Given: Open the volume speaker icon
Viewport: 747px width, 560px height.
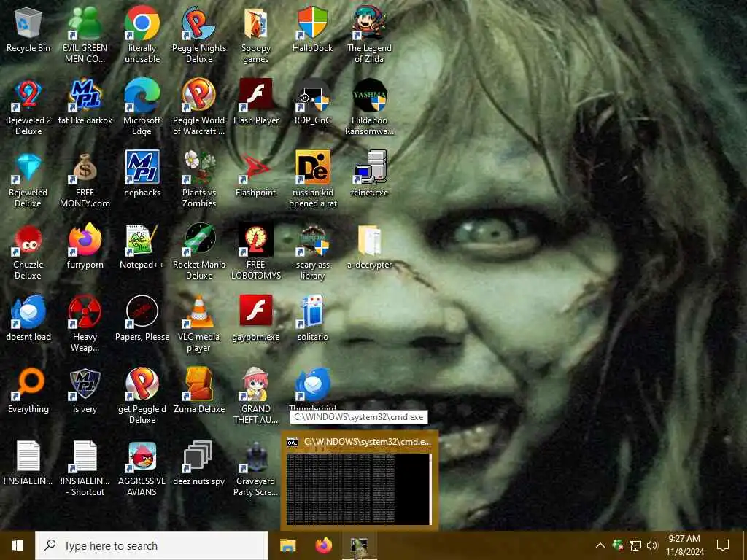Looking at the screenshot, I should tap(652, 545).
